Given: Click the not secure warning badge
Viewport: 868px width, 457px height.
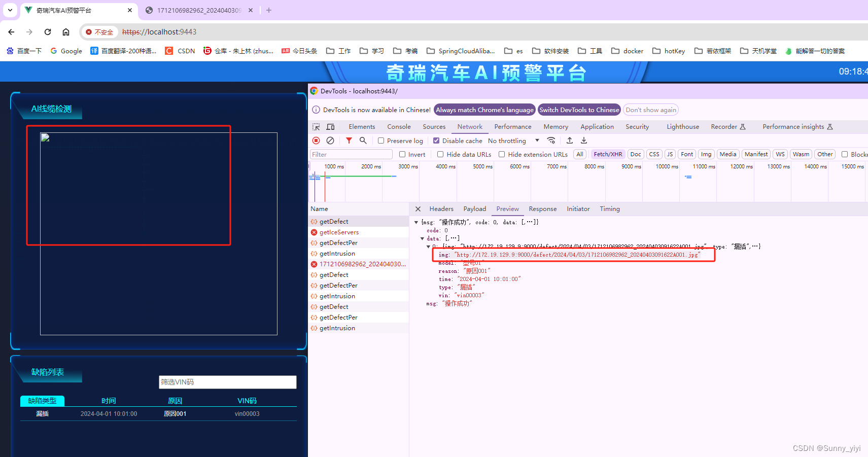Looking at the screenshot, I should 99,32.
